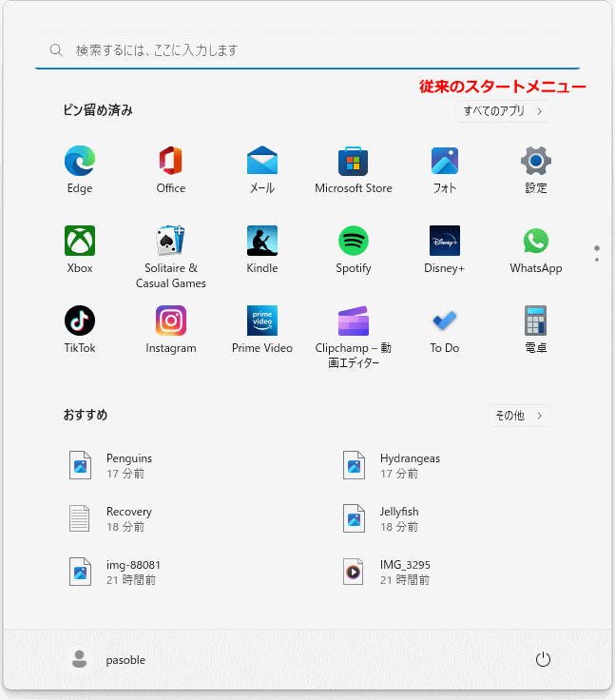Launch the Office app

tap(171, 169)
